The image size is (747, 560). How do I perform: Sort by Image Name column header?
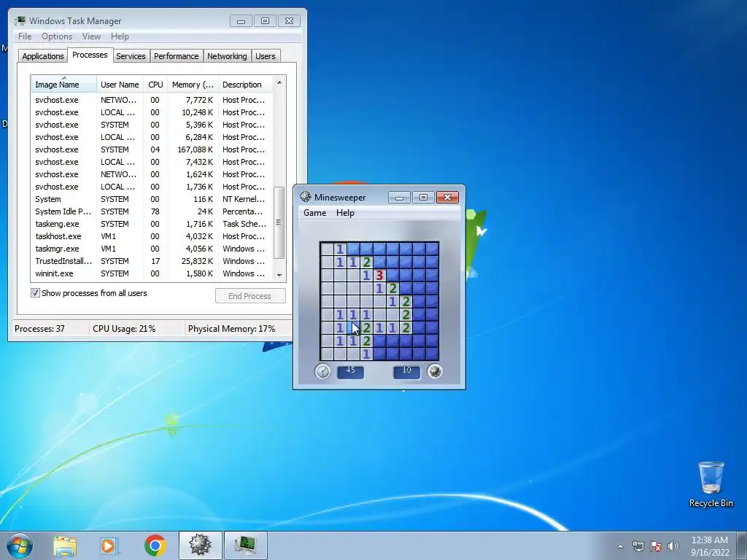pyautogui.click(x=64, y=85)
